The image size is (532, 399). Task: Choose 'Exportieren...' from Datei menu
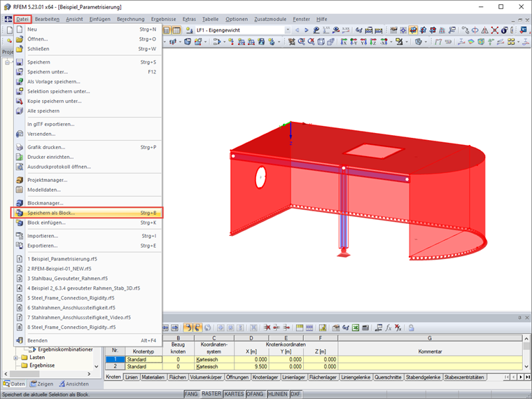click(x=87, y=246)
